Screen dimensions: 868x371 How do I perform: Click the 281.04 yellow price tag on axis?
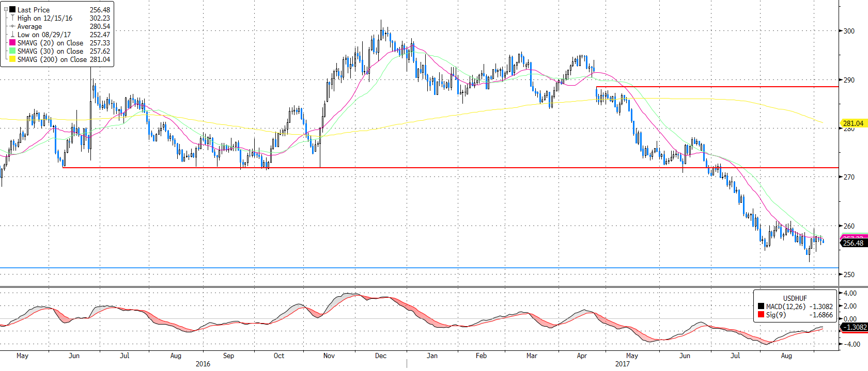point(853,123)
